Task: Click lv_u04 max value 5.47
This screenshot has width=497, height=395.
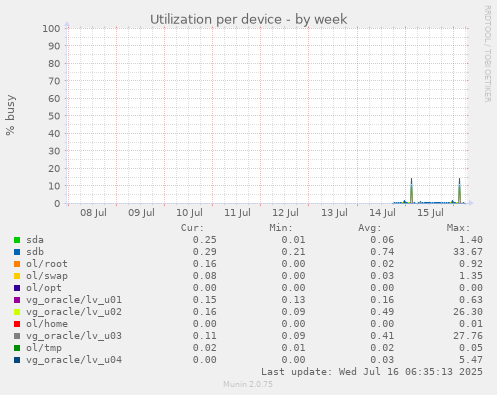Action: [x=471, y=360]
